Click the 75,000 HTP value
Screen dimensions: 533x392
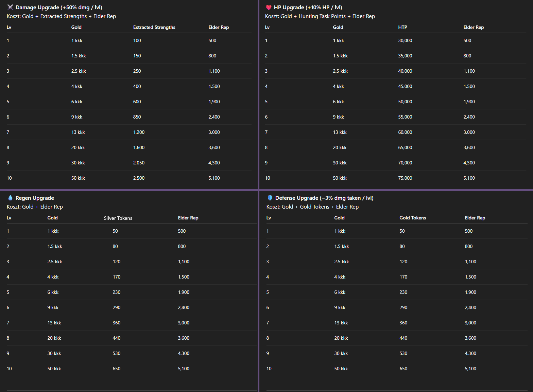405,178
